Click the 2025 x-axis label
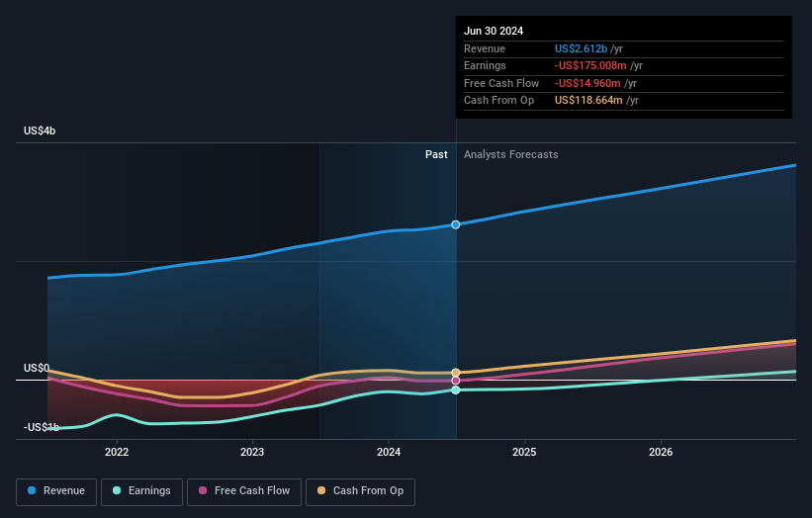Viewport: 812px width, 518px height. 524,452
